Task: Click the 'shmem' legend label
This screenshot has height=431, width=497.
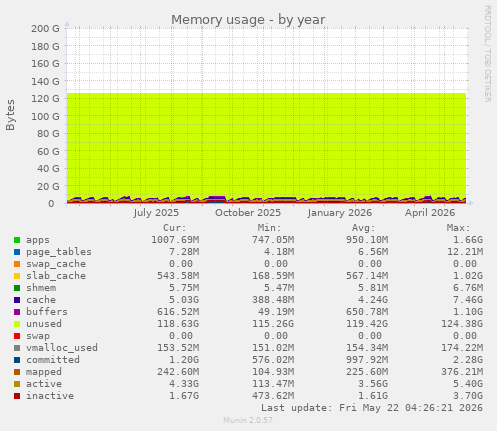Action: (x=41, y=288)
